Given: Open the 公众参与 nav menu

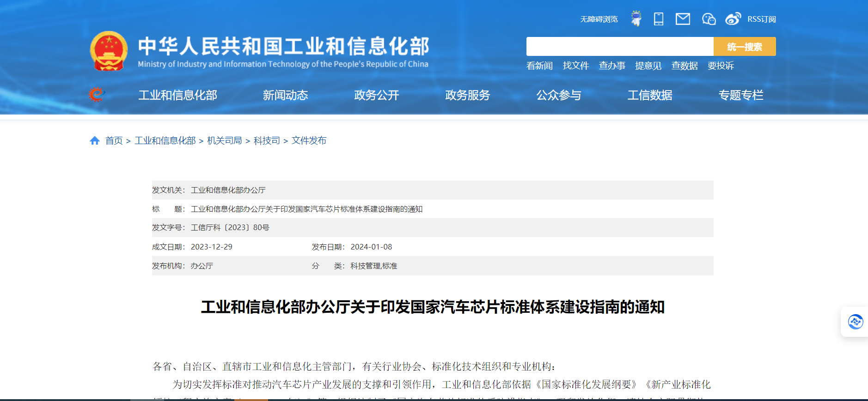Looking at the screenshot, I should click(559, 95).
